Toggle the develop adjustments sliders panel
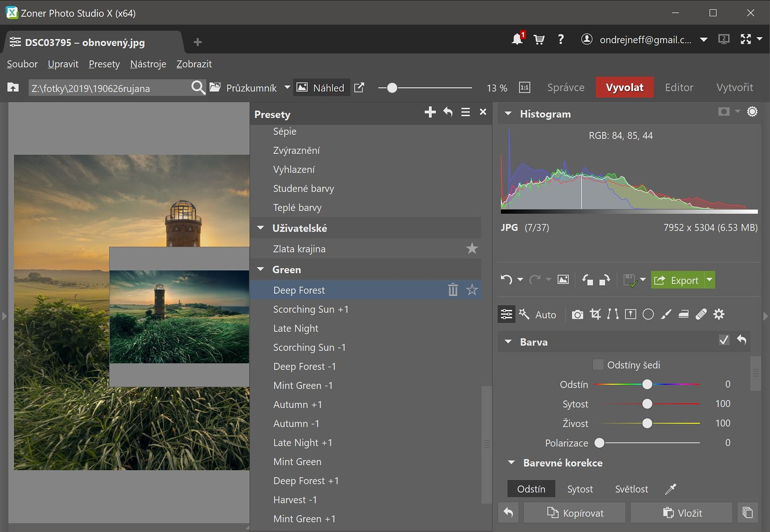This screenshot has width=770, height=532. point(506,314)
